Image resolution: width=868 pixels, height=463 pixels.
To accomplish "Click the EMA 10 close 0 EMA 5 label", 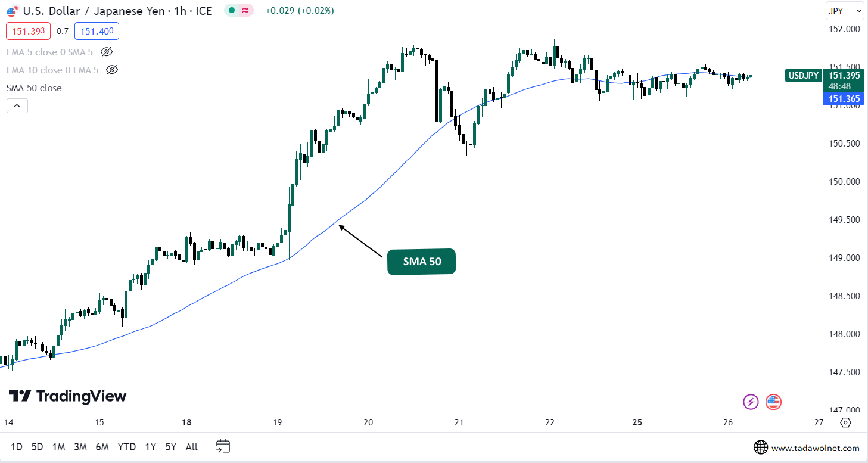I will pyautogui.click(x=52, y=70).
